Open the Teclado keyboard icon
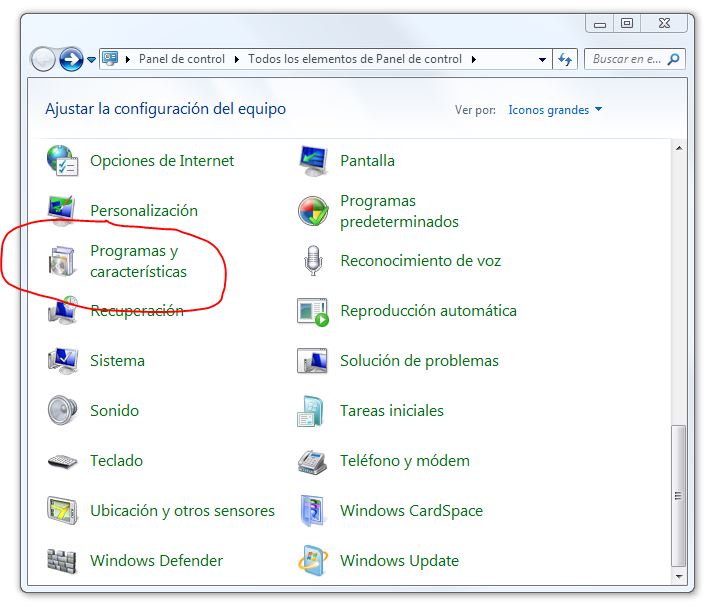Image resolution: width=709 pixels, height=607 pixels. pos(62,461)
